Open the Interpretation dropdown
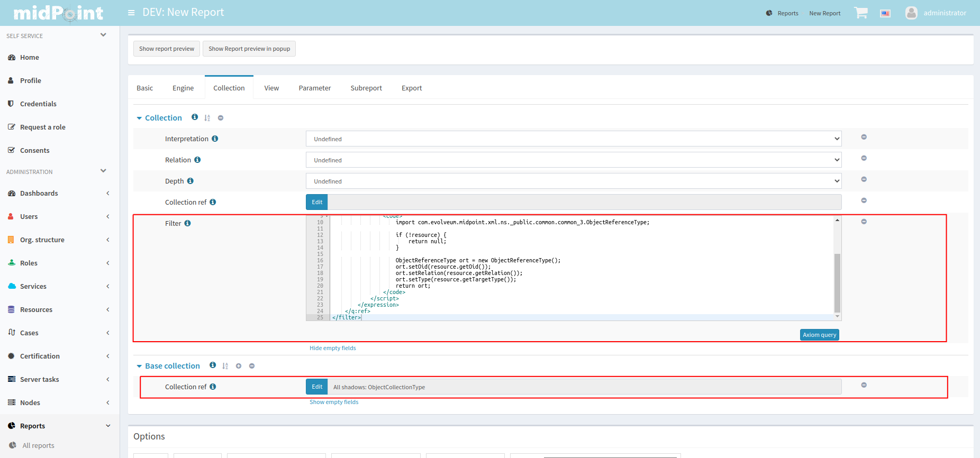 [573, 139]
